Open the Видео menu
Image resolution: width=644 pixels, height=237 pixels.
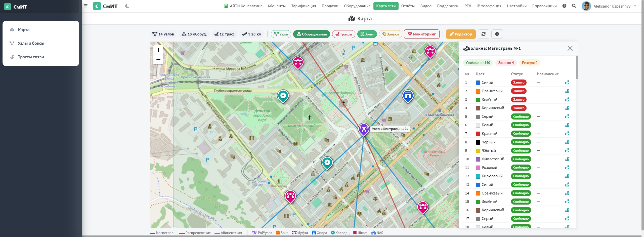point(426,6)
